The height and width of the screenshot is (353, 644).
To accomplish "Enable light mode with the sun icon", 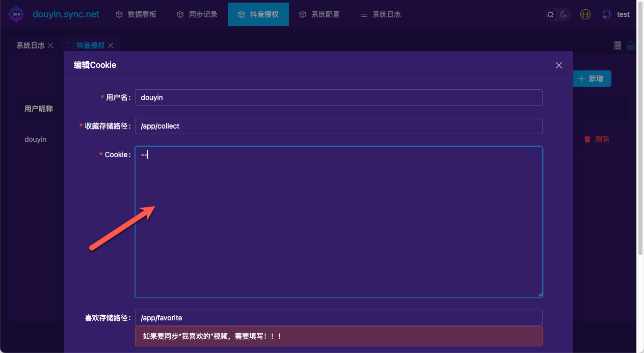I will click(x=550, y=14).
